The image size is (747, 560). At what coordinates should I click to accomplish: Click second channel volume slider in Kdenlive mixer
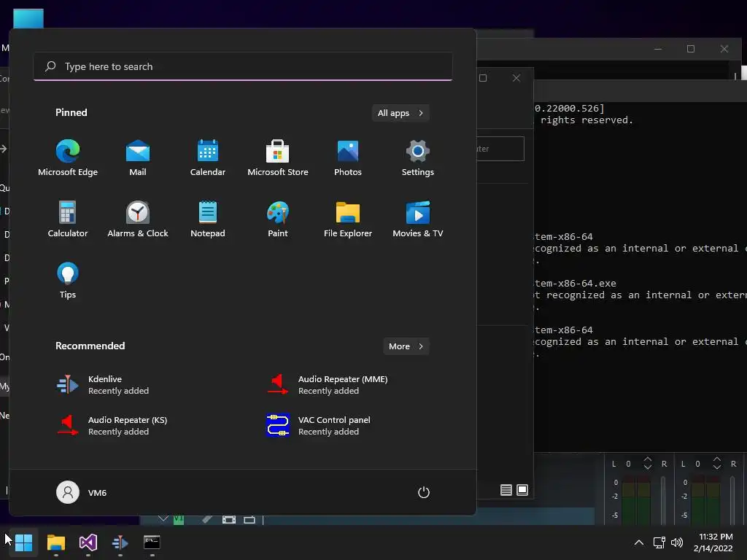click(x=732, y=499)
